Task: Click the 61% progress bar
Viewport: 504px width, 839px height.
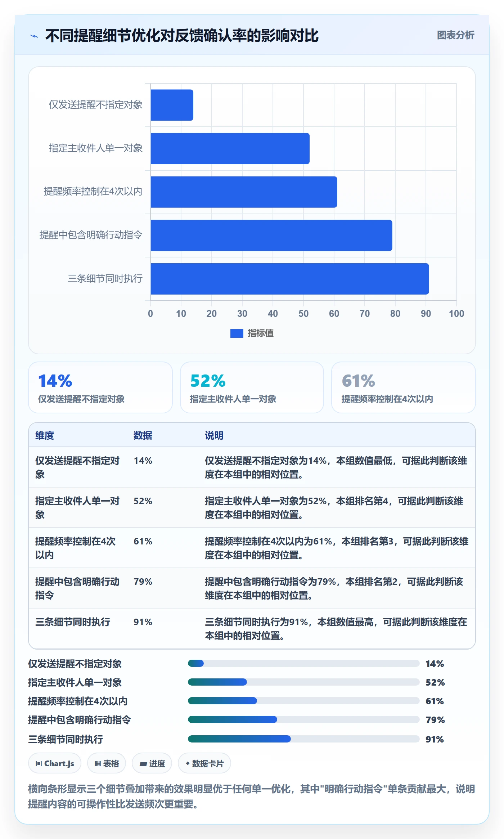Action: click(x=303, y=701)
